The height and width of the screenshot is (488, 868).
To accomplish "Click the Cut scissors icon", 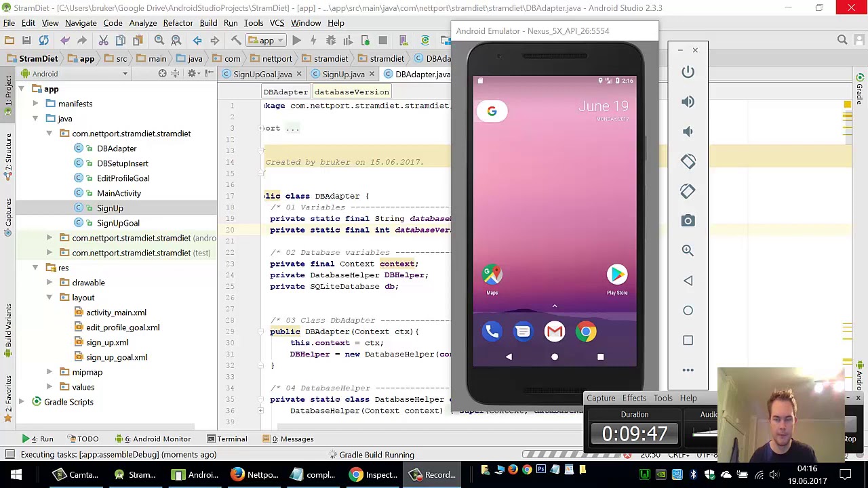I will pos(104,41).
